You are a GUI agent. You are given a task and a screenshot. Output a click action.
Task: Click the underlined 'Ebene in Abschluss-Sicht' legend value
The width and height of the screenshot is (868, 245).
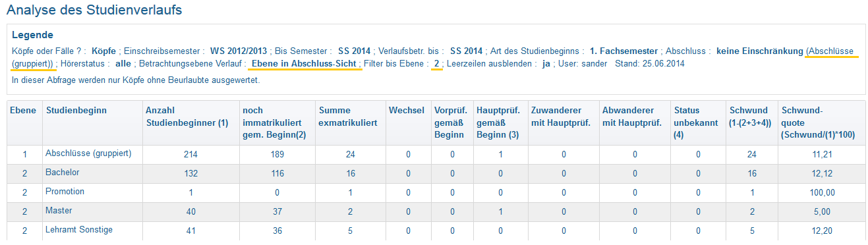pyautogui.click(x=305, y=64)
